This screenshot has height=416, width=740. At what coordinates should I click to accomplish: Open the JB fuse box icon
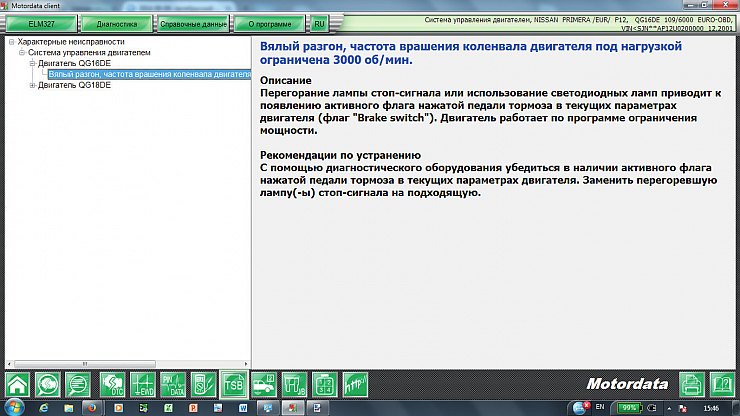point(294,385)
